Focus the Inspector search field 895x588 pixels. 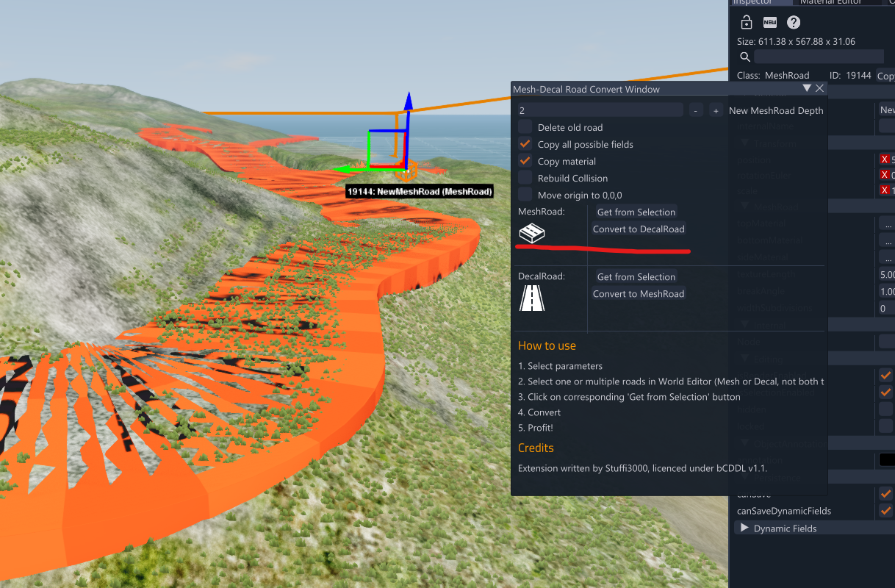[819, 57]
